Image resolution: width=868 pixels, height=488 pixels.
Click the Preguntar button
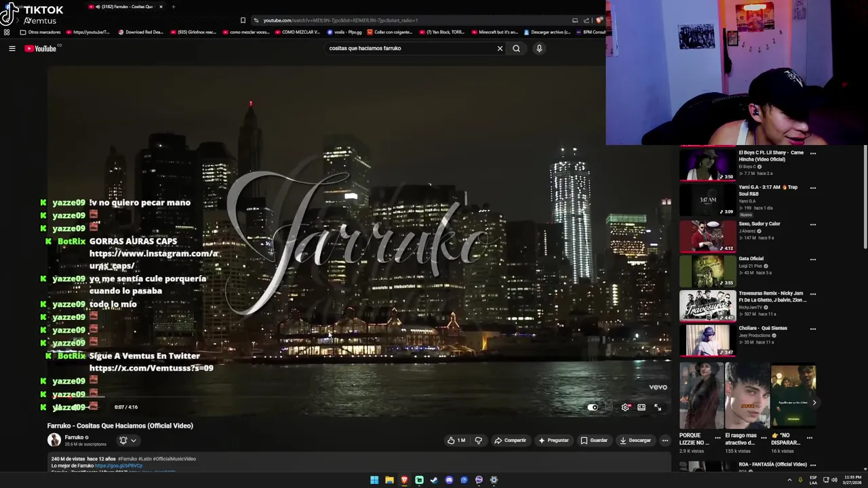click(x=553, y=441)
